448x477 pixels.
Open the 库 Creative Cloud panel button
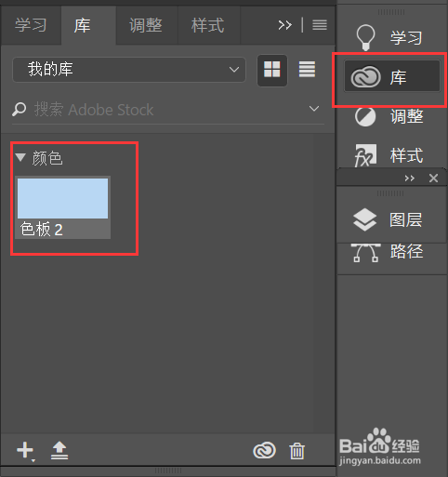tap(392, 76)
